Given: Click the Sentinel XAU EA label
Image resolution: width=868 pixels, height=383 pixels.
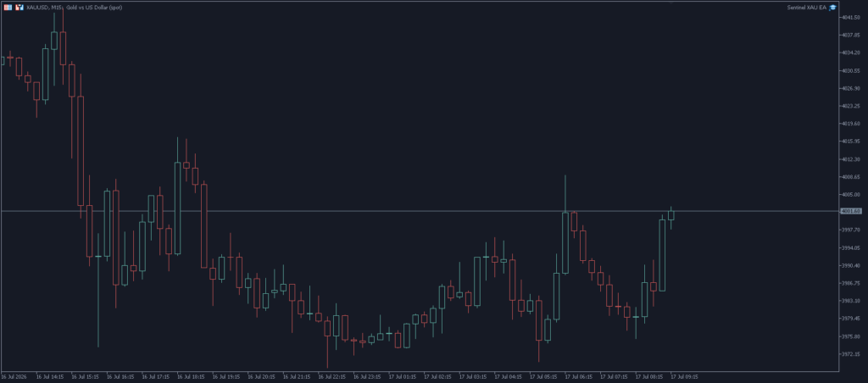Looking at the screenshot, I should 806,7.
